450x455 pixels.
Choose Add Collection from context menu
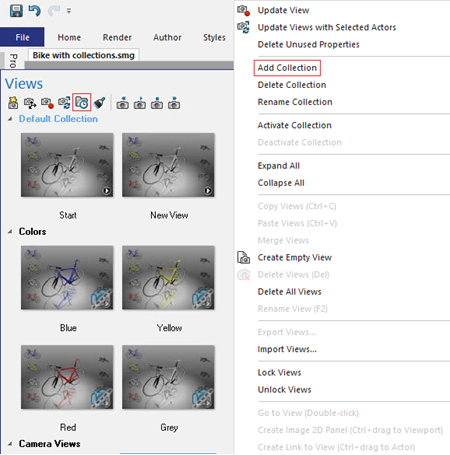click(x=287, y=68)
